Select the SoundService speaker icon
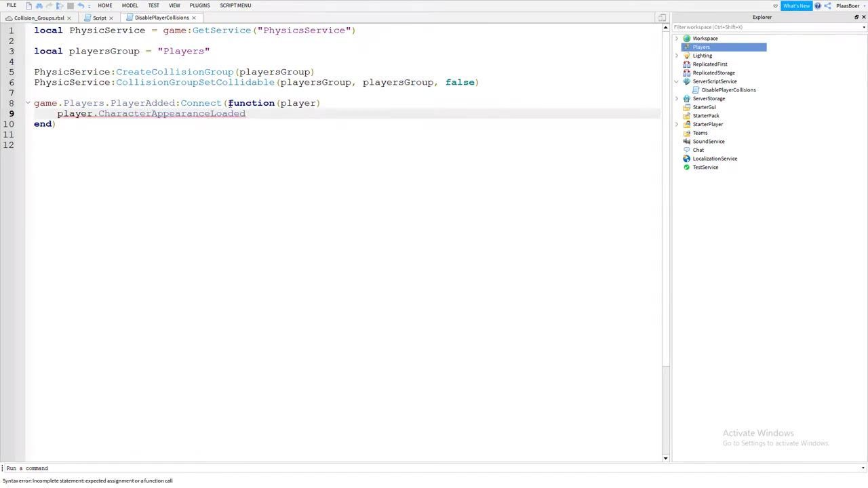This screenshot has width=868, height=488. tap(687, 142)
